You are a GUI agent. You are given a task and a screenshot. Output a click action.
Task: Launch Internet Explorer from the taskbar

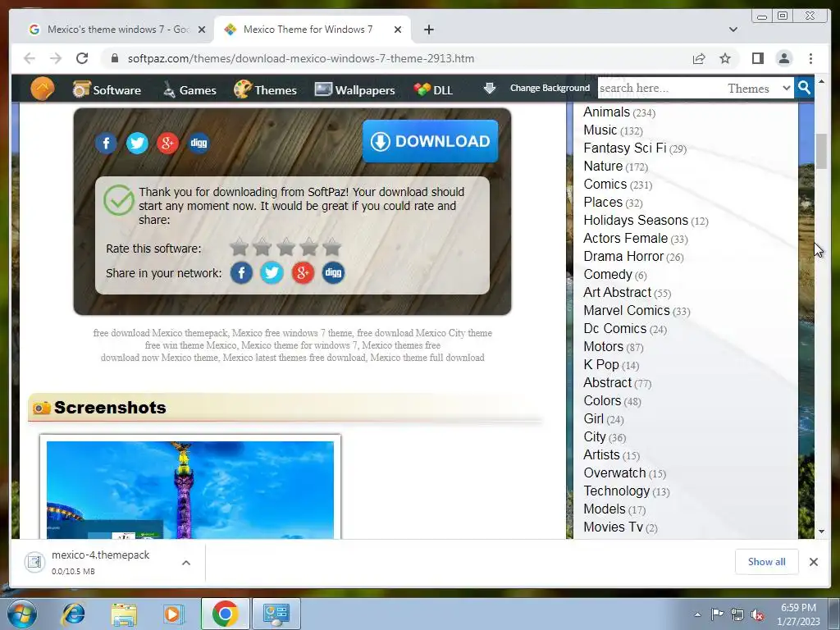click(x=73, y=614)
